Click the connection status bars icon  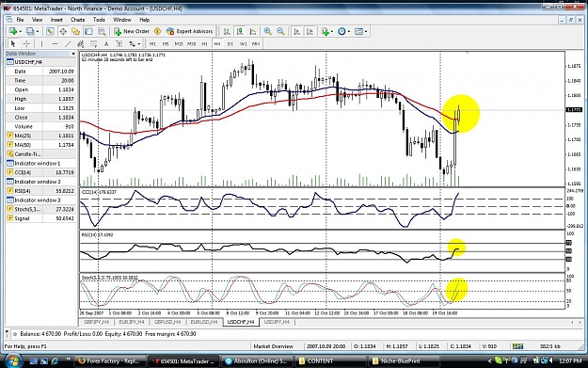pyautogui.click(x=517, y=346)
